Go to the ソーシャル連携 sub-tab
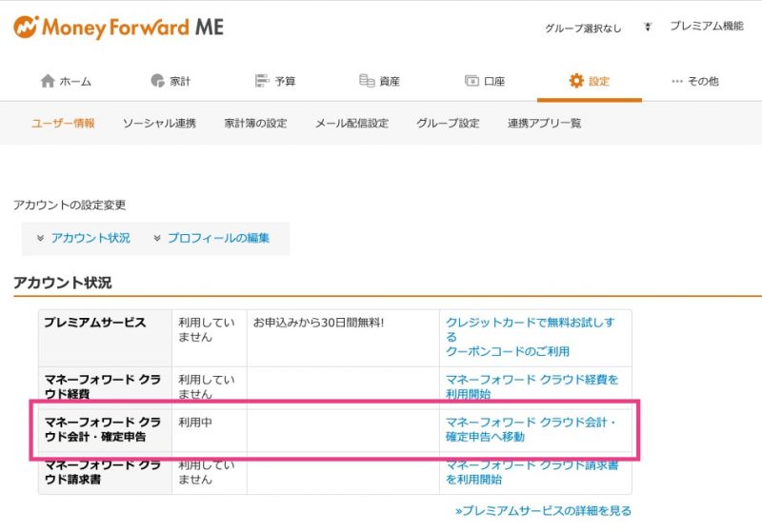Viewport: 762px width, 532px height. tap(159, 124)
